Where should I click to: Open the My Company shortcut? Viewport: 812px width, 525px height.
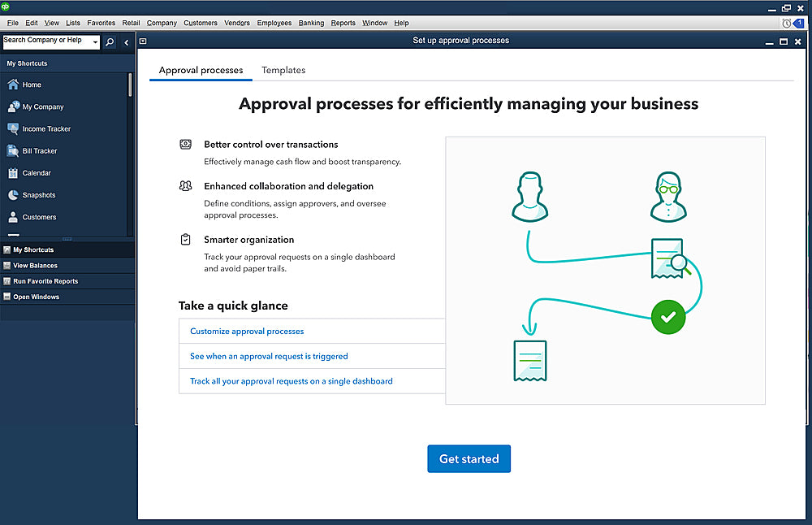[42, 106]
